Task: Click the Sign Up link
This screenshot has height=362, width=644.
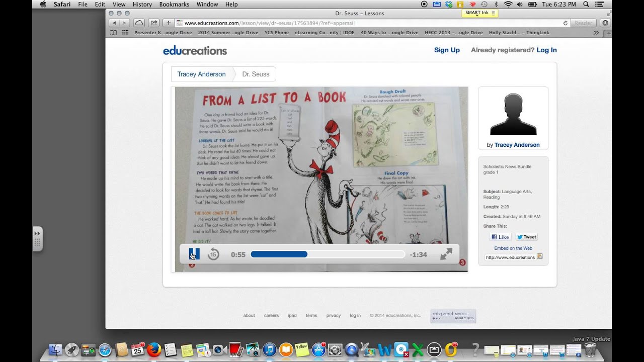Action: (447, 50)
